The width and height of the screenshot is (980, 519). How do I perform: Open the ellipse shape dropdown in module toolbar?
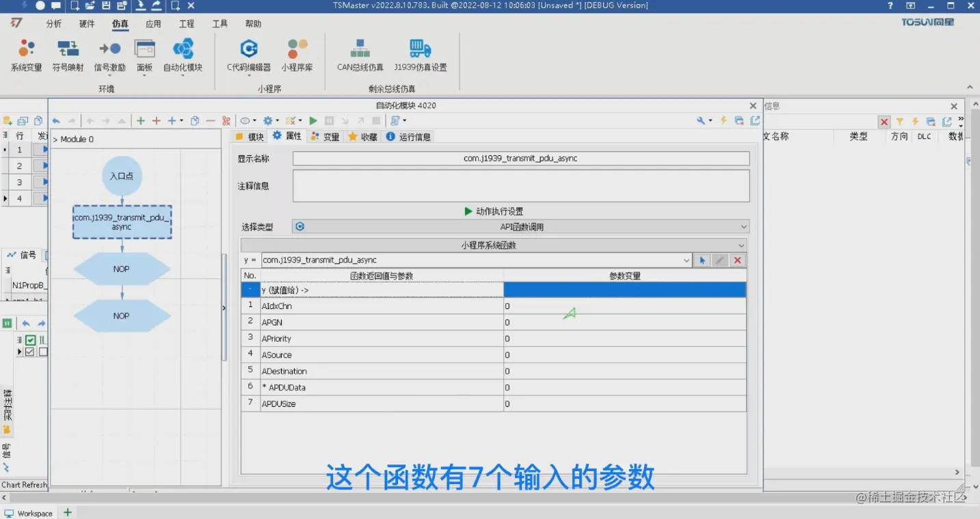(248, 120)
